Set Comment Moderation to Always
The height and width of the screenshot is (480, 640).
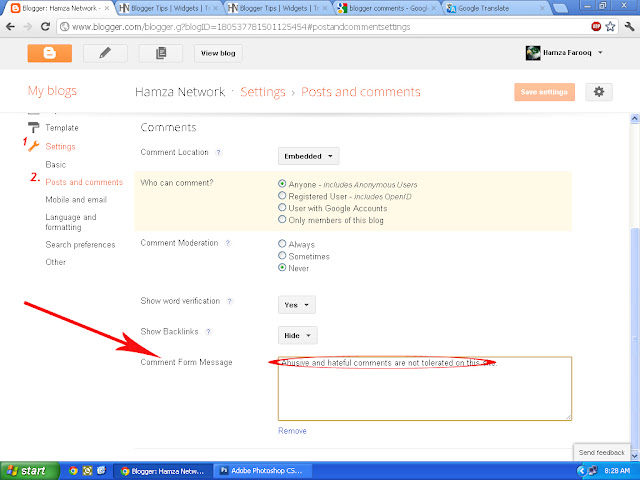[x=282, y=244]
